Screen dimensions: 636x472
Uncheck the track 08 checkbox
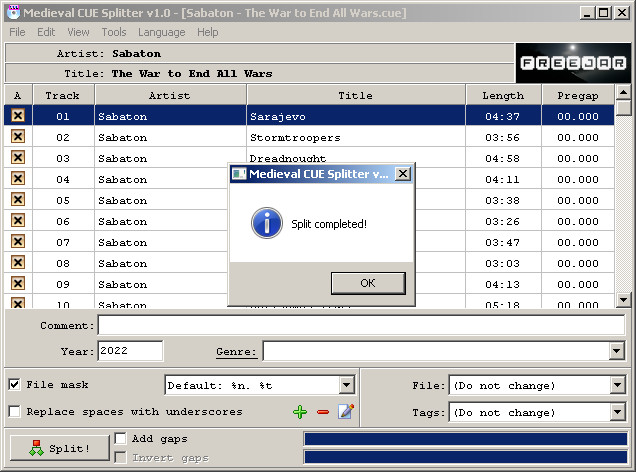(x=18, y=262)
